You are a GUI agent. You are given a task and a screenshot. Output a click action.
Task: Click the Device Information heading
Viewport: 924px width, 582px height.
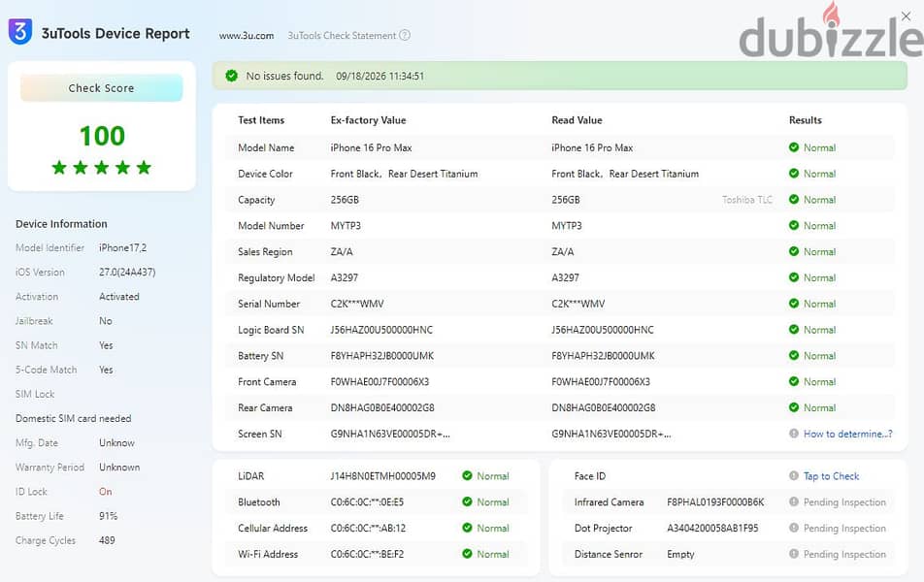coord(61,224)
